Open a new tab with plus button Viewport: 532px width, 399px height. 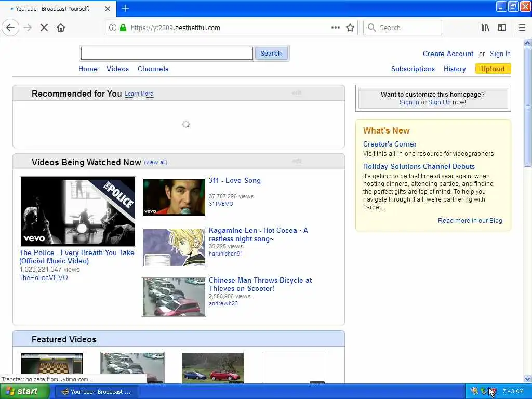pos(125,8)
